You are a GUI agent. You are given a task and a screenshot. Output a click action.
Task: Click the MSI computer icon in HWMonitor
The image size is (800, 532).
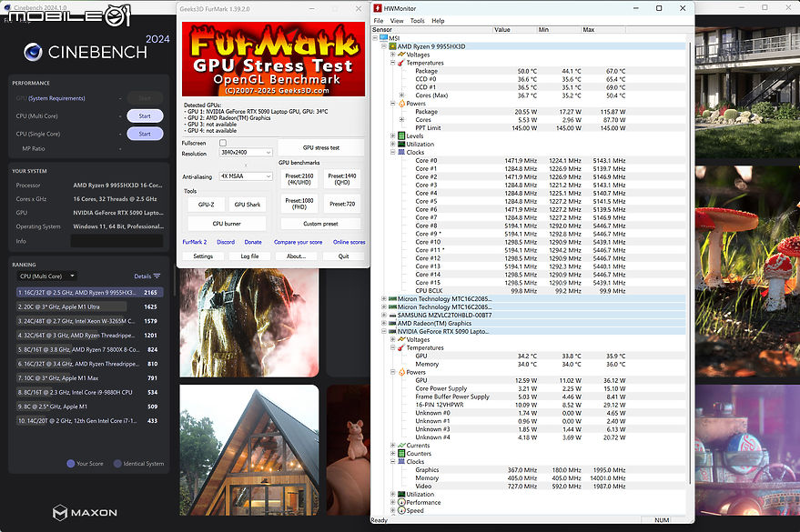384,37
